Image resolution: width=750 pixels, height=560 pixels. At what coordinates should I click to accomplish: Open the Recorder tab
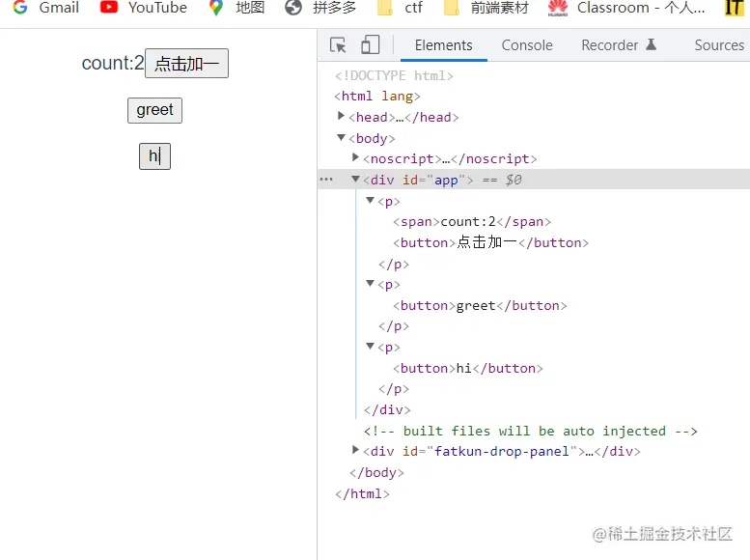(609, 45)
